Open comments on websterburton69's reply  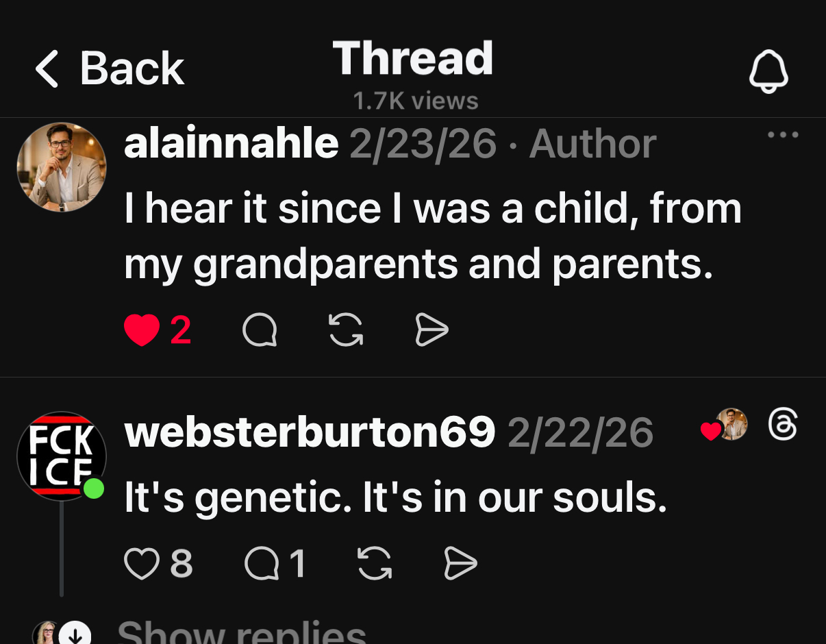[x=260, y=564]
